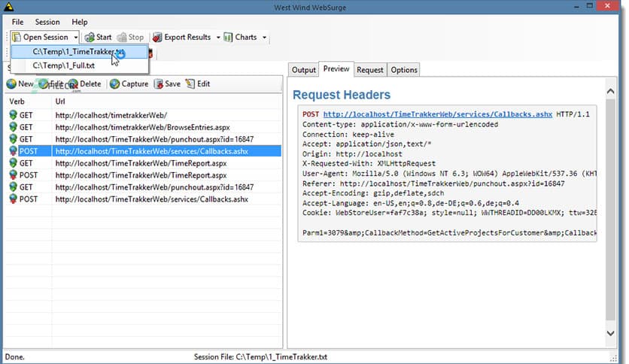Click Export Results toolbar icon

(158, 38)
